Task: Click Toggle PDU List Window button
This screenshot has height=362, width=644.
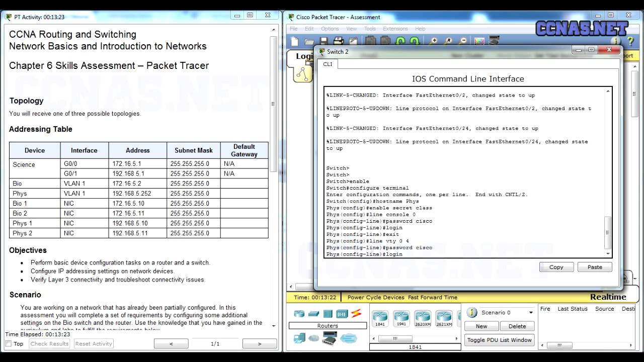Action: pos(499,340)
